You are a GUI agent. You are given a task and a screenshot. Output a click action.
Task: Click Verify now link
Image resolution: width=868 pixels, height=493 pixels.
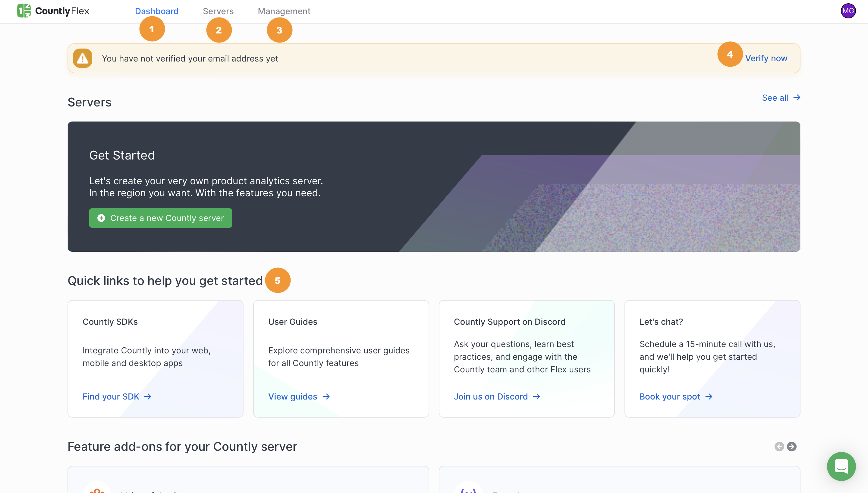(x=766, y=58)
